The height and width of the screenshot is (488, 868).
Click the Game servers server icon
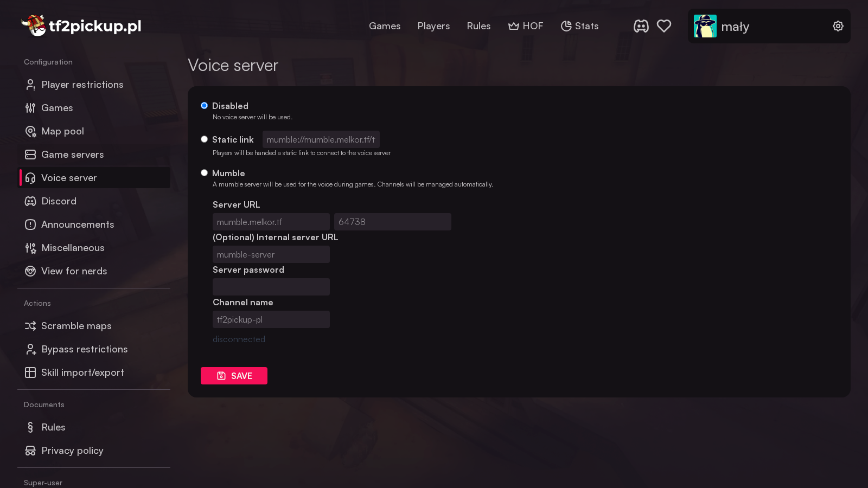point(30,154)
